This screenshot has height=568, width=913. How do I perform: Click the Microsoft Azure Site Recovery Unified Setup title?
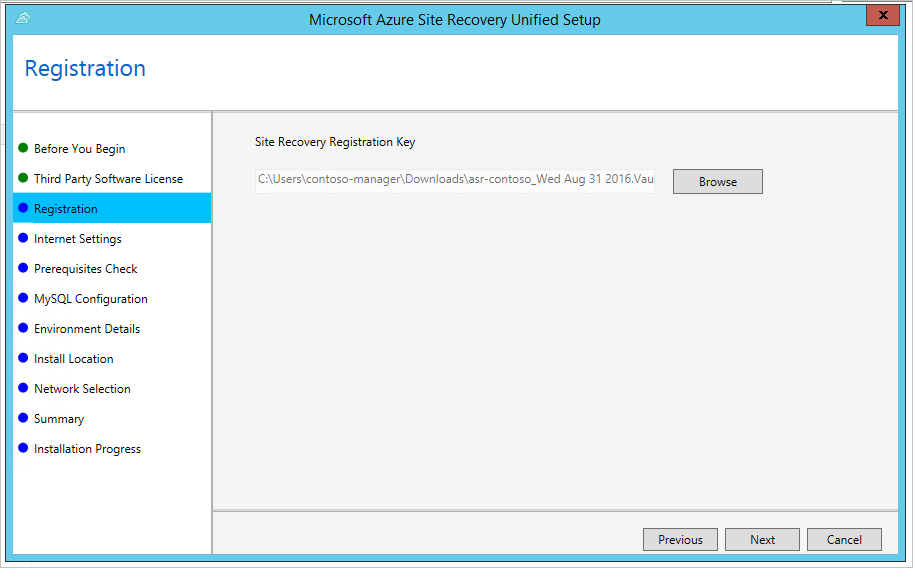455,20
